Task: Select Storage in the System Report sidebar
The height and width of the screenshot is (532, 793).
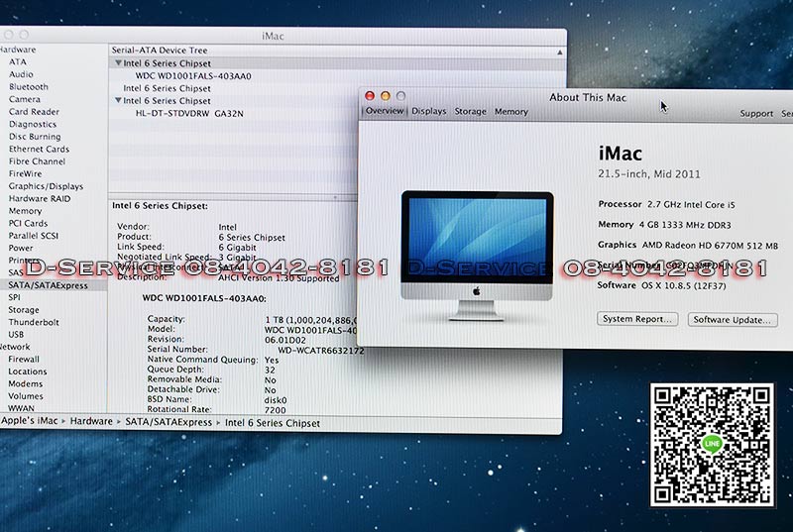Action: click(x=24, y=310)
